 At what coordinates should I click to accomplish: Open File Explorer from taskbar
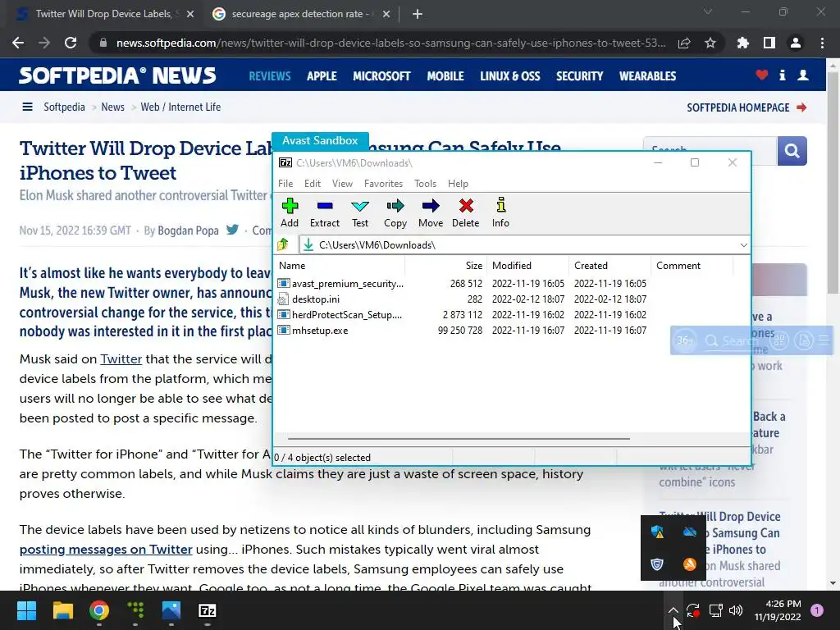click(x=62, y=610)
